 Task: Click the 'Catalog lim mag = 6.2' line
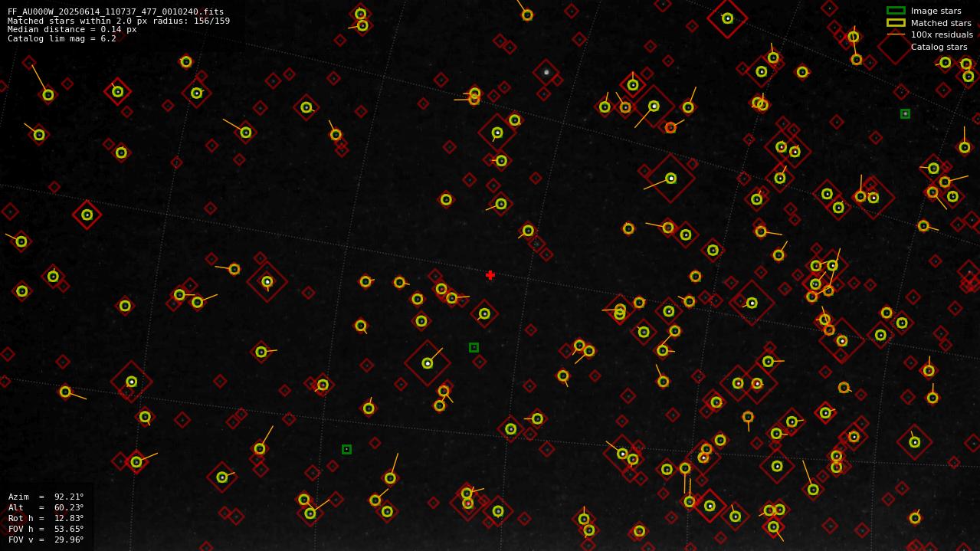tap(62, 38)
